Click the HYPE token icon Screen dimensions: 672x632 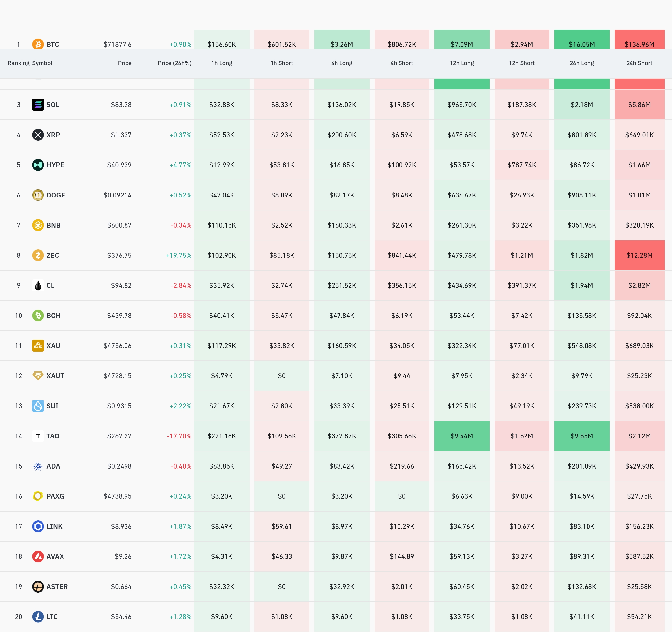pyautogui.click(x=38, y=165)
